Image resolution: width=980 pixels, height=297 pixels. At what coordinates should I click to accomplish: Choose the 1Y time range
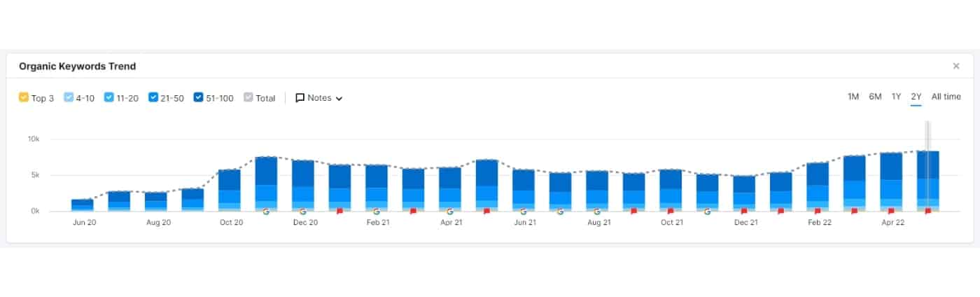(896, 97)
